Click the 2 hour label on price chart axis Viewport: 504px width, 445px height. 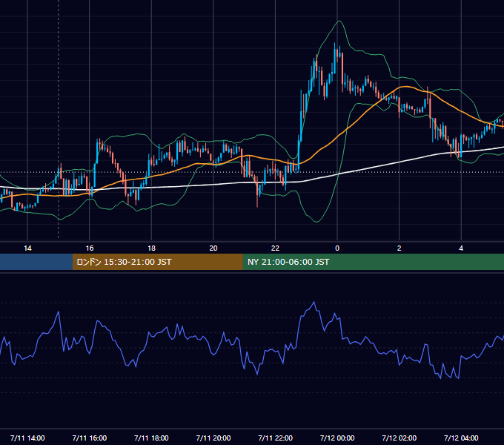[x=399, y=248]
